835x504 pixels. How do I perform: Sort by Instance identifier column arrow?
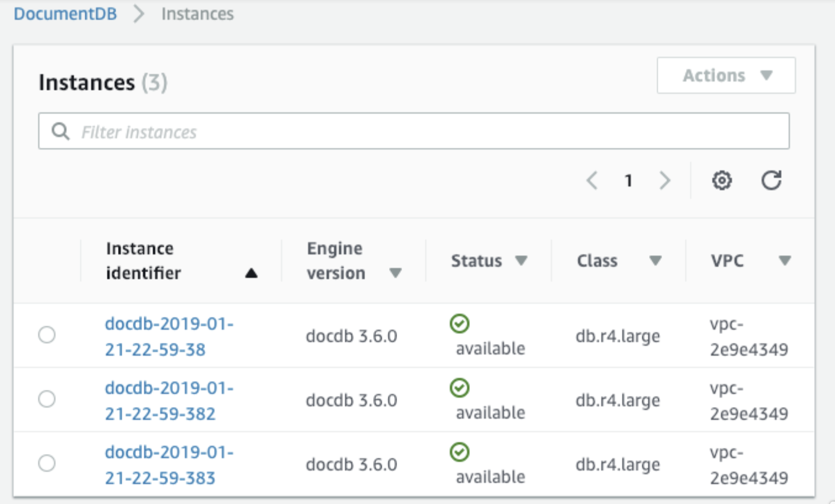point(251,274)
